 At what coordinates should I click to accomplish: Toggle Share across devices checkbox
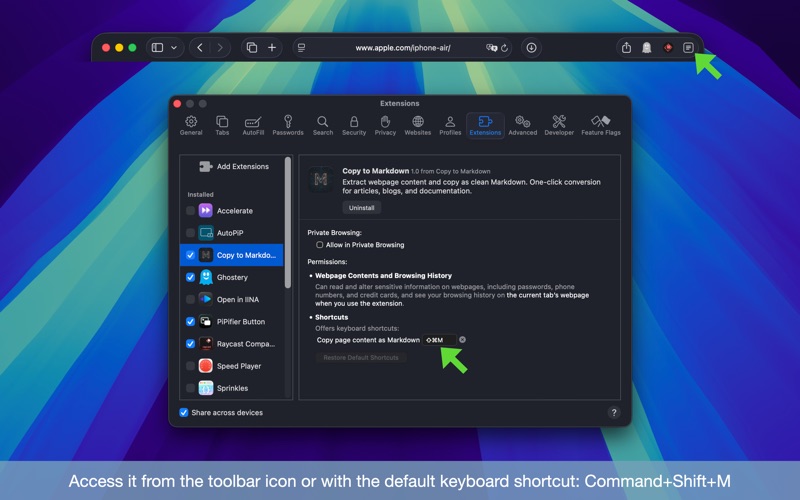point(184,412)
